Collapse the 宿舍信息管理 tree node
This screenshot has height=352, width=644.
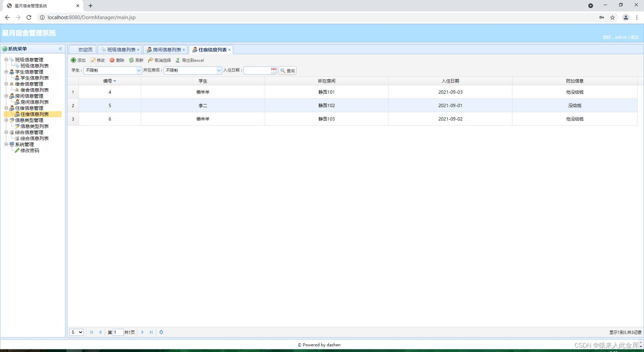[x=6, y=84]
